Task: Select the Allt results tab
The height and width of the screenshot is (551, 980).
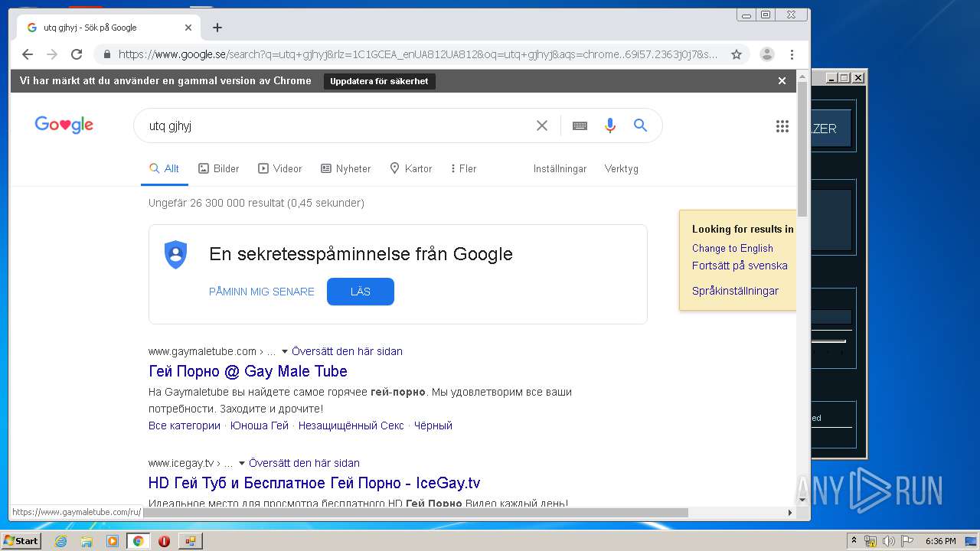Action: [x=164, y=168]
